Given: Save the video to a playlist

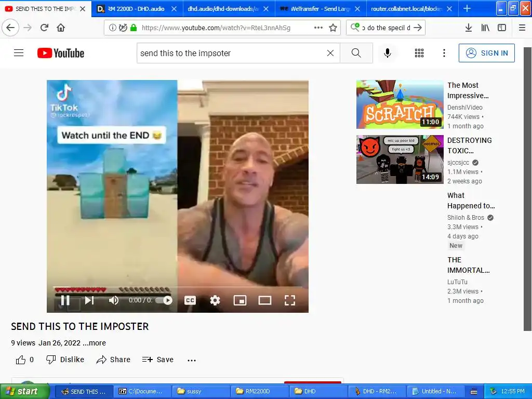Looking at the screenshot, I should pyautogui.click(x=158, y=360).
